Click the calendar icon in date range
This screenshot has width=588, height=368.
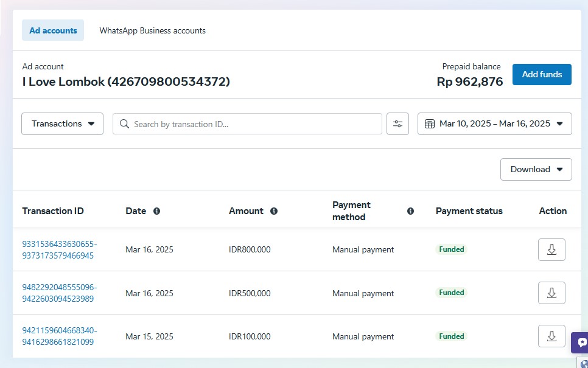point(429,123)
